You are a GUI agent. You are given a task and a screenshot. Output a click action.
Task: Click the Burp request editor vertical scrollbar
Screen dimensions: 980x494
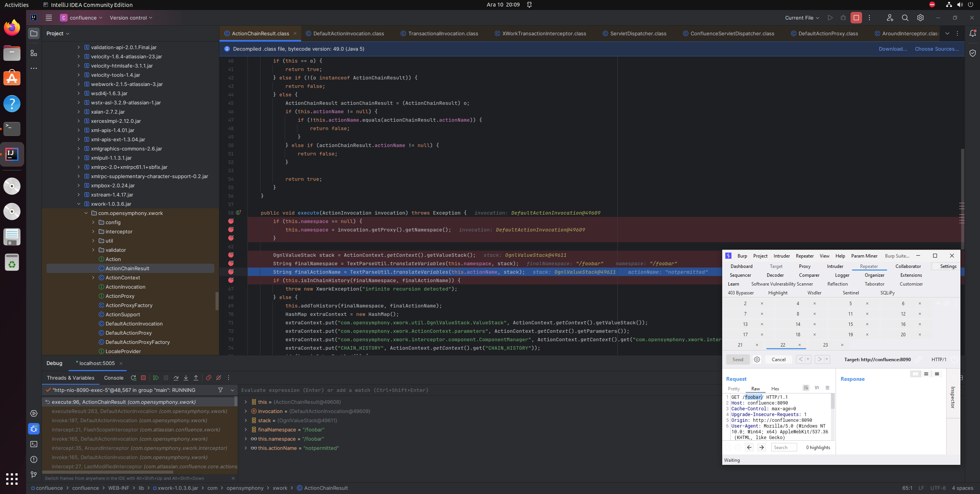coord(833,401)
